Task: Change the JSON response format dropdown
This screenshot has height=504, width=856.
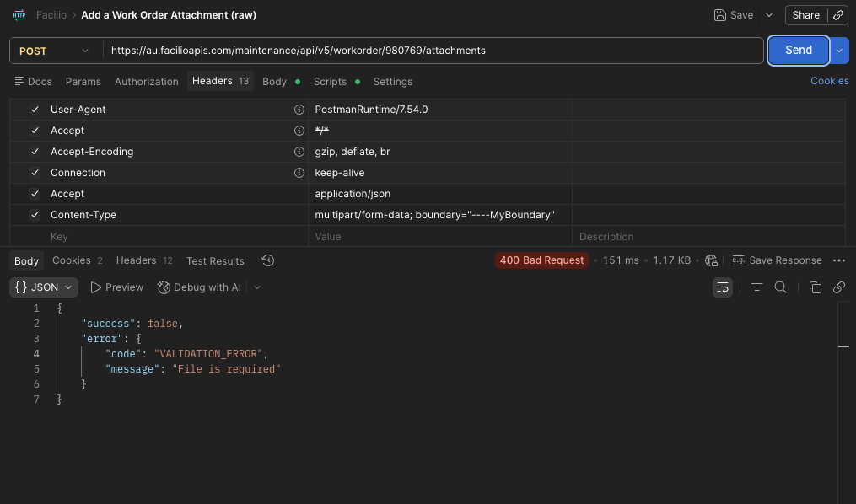Action: pos(44,287)
